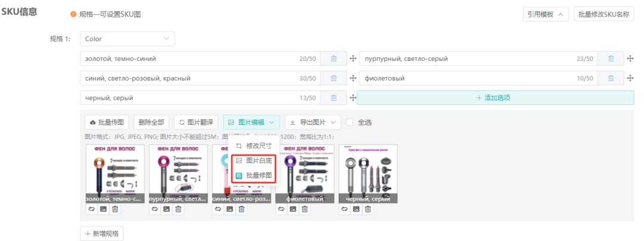Click picture icon under золотой, темно-синий image

click(x=103, y=209)
